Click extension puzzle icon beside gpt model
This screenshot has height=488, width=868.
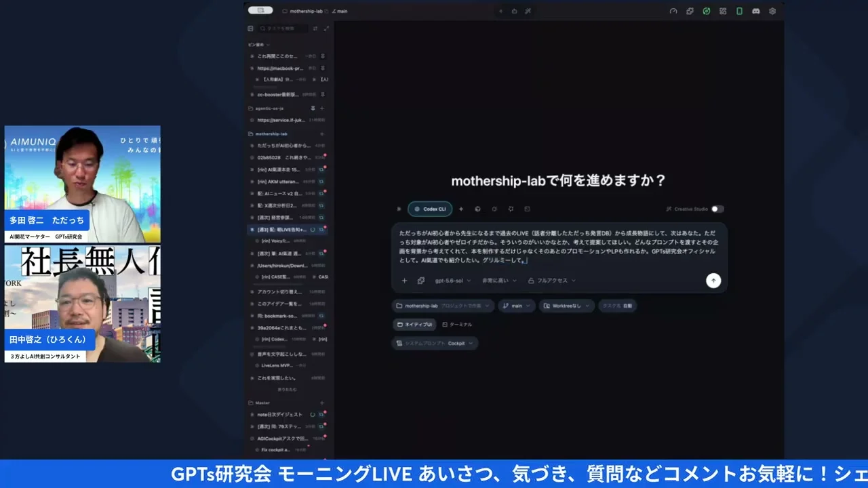tap(420, 281)
